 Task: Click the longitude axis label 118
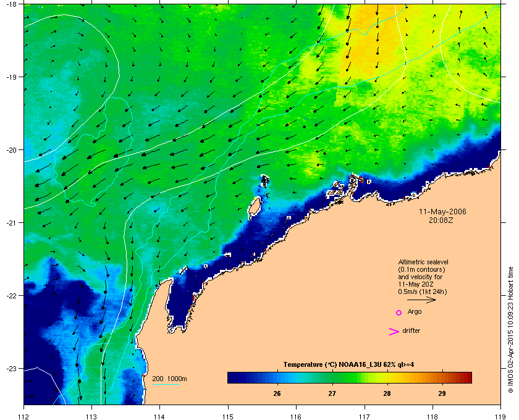point(432,417)
